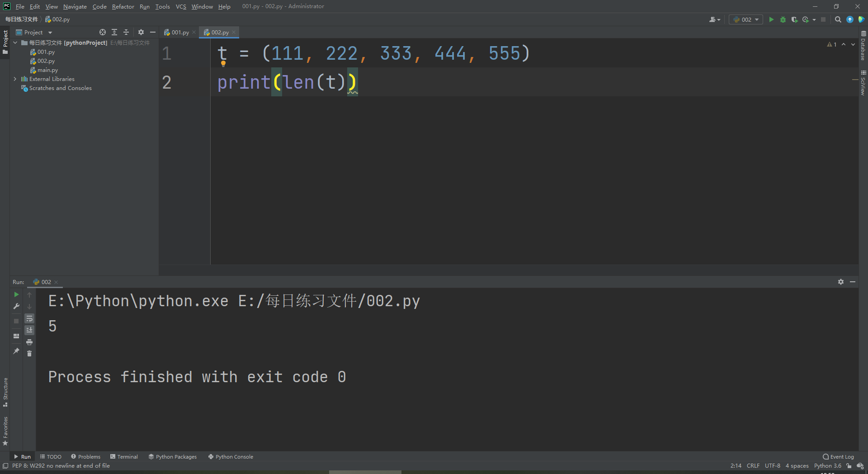The width and height of the screenshot is (868, 474).
Task: Open the Problems tool window
Action: click(86, 457)
